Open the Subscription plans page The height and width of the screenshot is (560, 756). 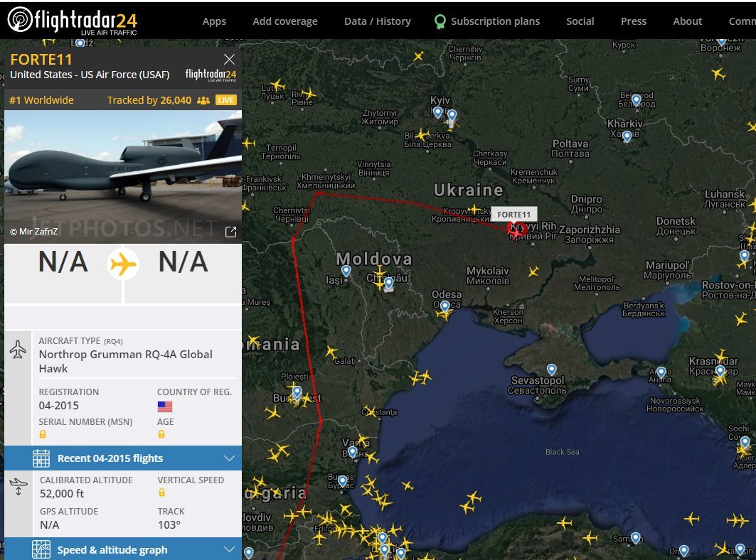click(x=495, y=21)
